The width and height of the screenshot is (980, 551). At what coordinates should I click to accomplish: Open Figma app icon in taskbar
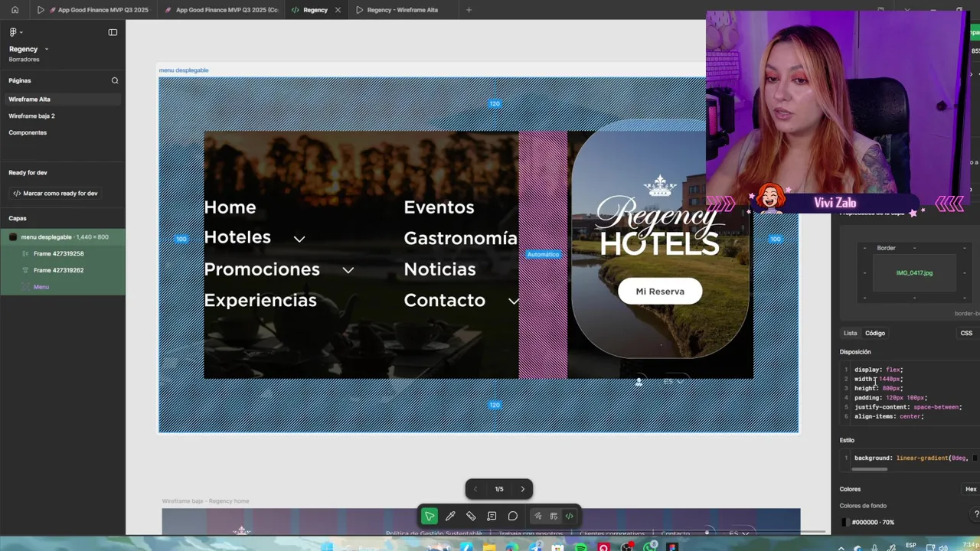coord(673,547)
